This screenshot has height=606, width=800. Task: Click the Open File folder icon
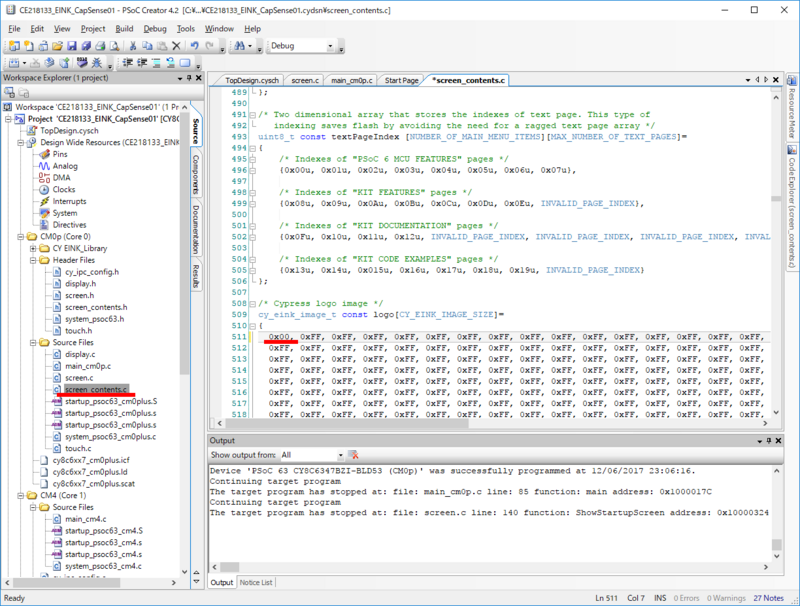[x=57, y=46]
